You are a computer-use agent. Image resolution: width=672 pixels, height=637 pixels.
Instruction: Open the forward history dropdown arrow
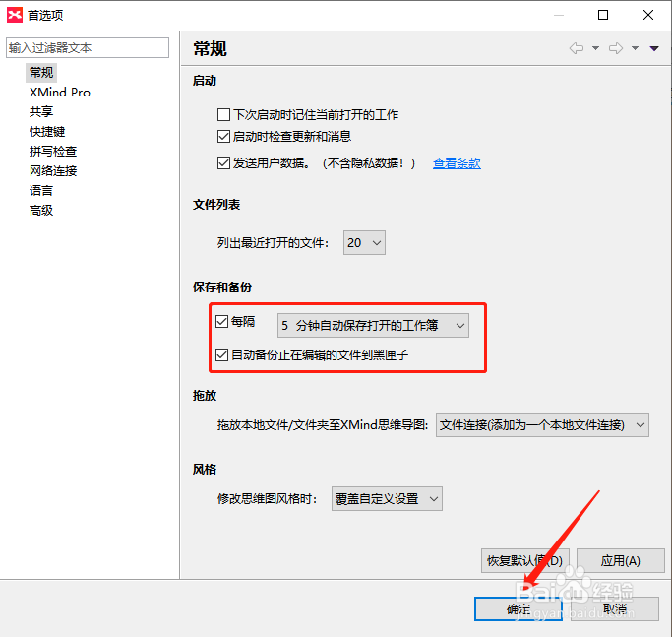[x=636, y=48]
